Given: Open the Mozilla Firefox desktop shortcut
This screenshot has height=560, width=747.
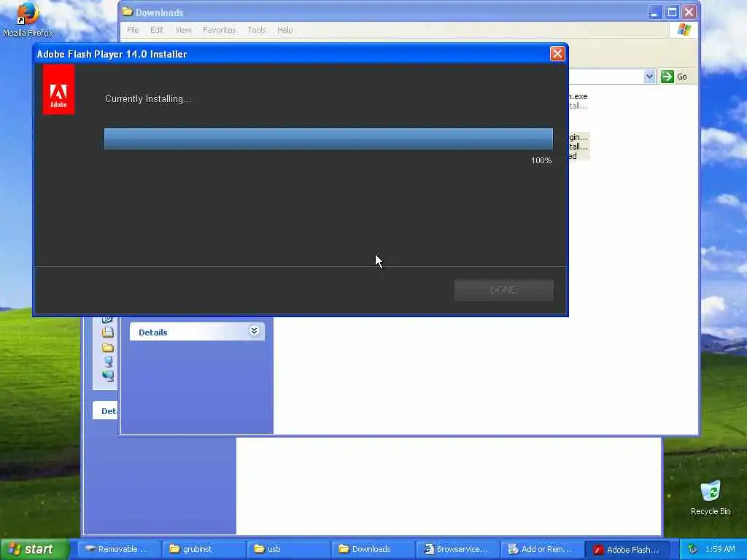Looking at the screenshot, I should 28,20.
